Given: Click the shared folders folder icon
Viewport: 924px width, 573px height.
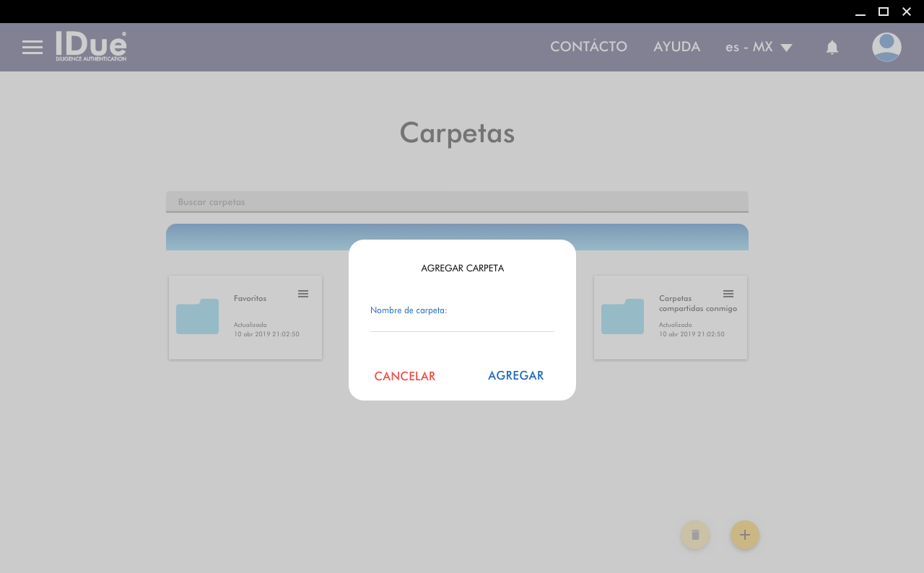Looking at the screenshot, I should coord(622,317).
